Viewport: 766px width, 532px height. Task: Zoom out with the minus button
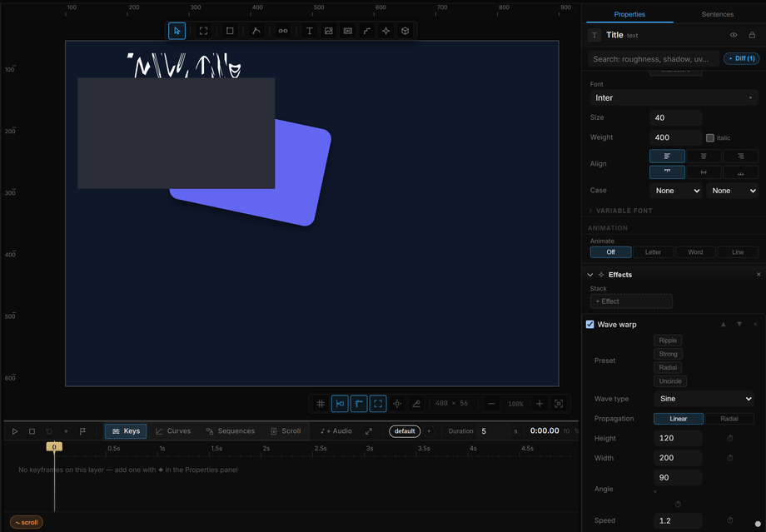click(491, 404)
